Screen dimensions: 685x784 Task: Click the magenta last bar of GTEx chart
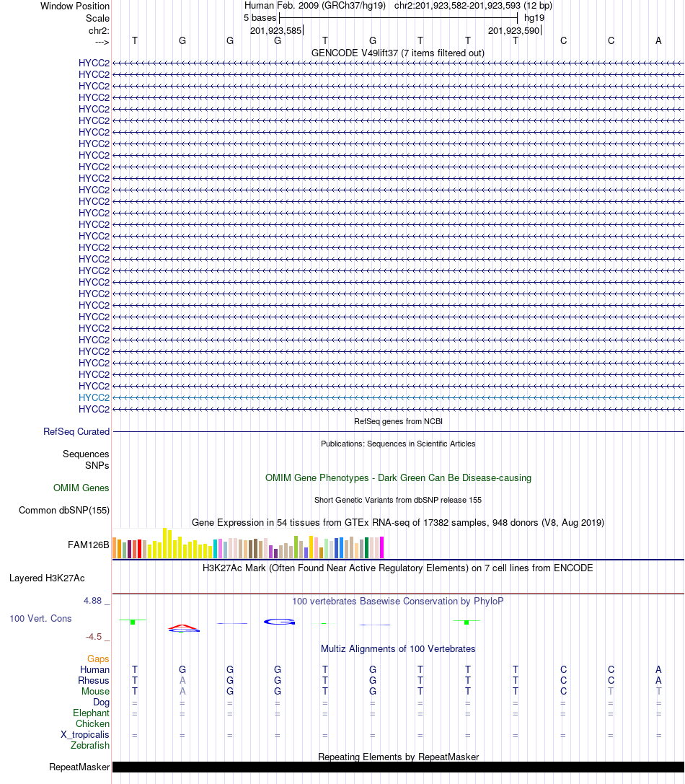[382, 547]
